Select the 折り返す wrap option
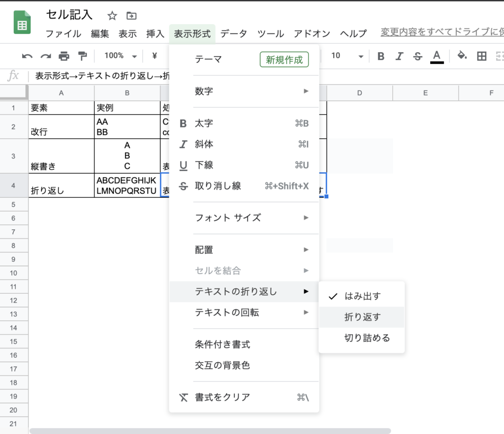Screen dimensions: 504x434 pyautogui.click(x=362, y=317)
